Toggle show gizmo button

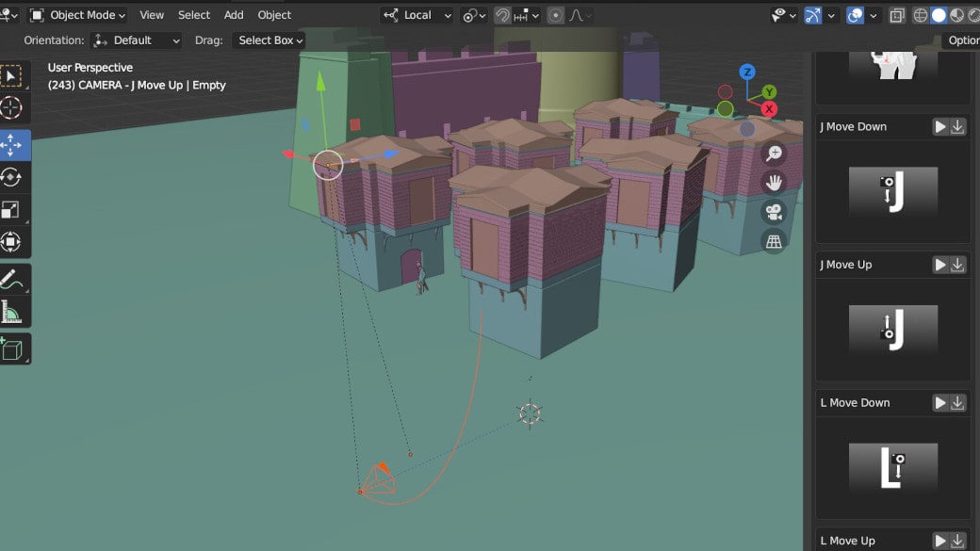coord(812,16)
